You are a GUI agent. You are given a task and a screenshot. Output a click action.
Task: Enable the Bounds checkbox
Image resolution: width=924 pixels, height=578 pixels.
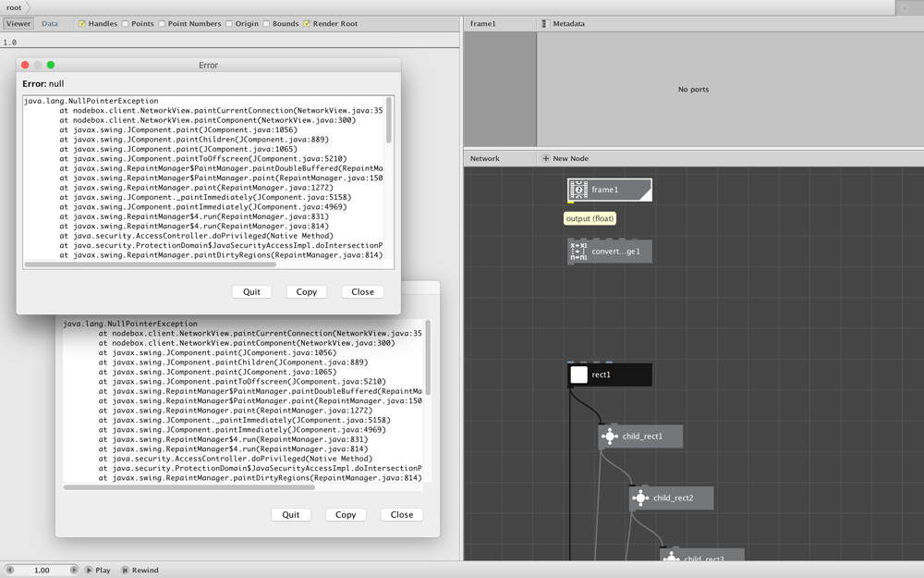(x=266, y=24)
